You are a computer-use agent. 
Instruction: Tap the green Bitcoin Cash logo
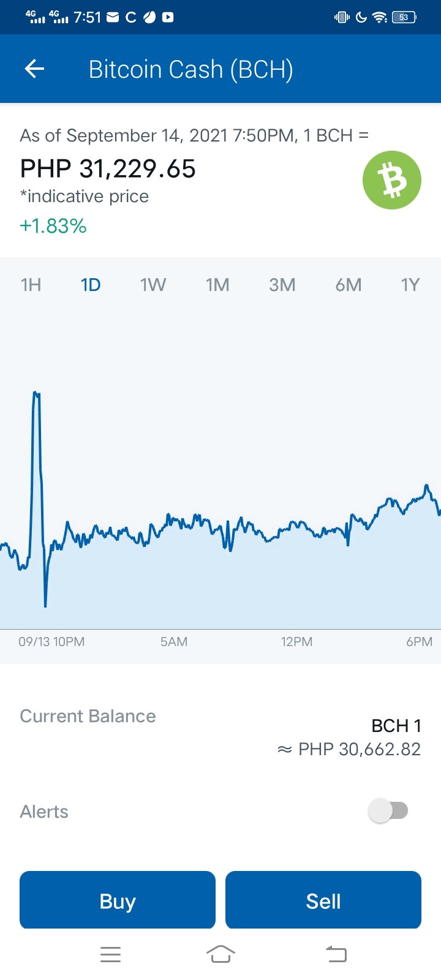pos(392,180)
